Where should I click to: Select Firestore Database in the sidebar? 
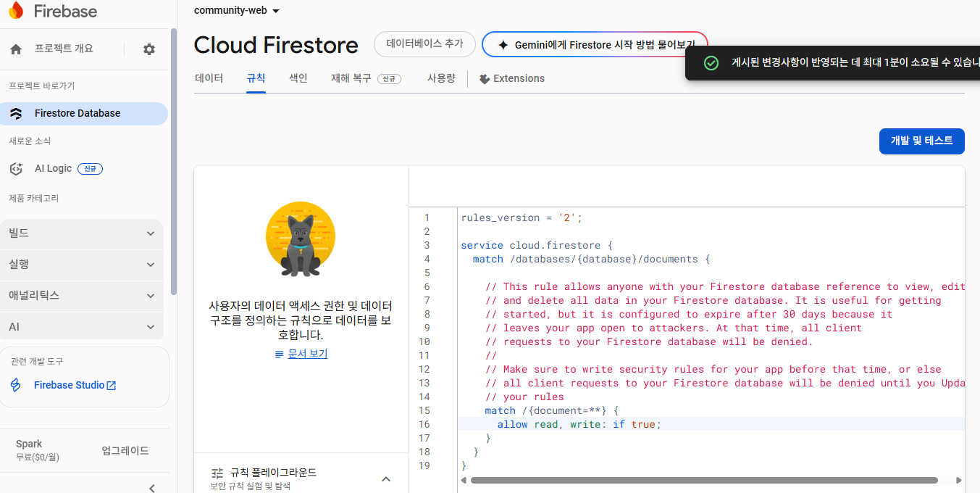pyautogui.click(x=84, y=114)
